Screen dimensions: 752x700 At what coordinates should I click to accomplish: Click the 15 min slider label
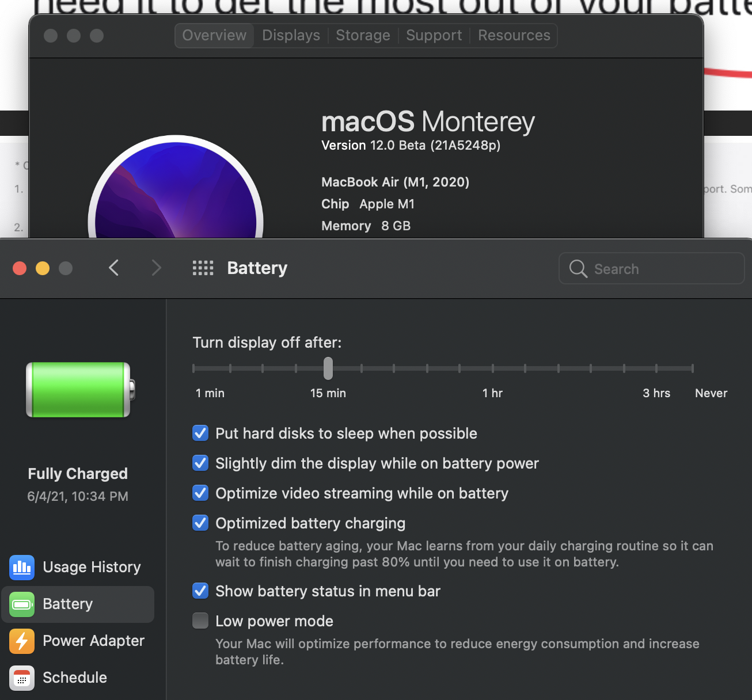[x=328, y=393]
